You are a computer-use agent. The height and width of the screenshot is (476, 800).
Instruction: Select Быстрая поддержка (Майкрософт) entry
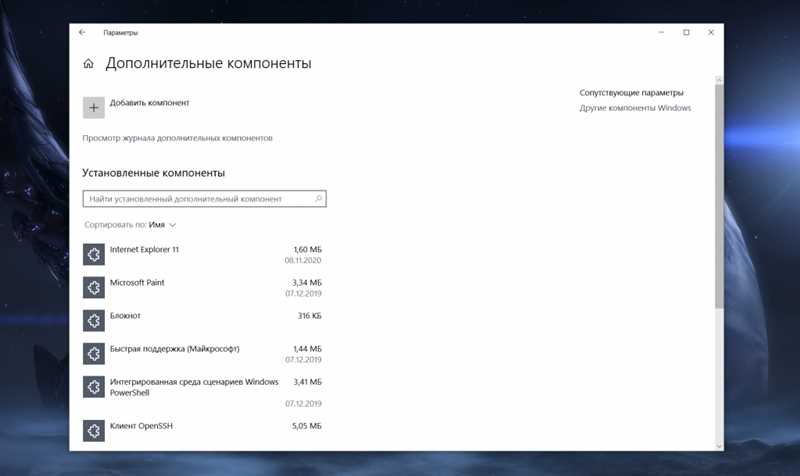pos(204,354)
